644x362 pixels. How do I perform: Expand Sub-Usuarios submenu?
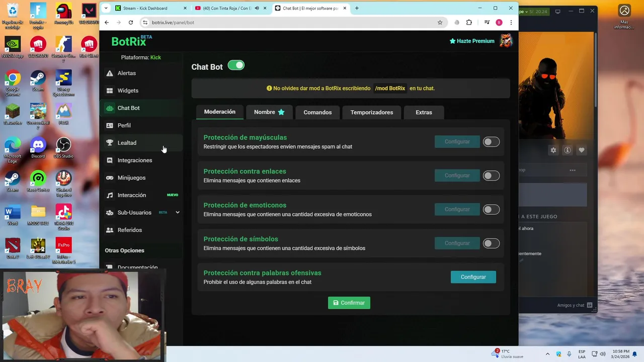(177, 213)
